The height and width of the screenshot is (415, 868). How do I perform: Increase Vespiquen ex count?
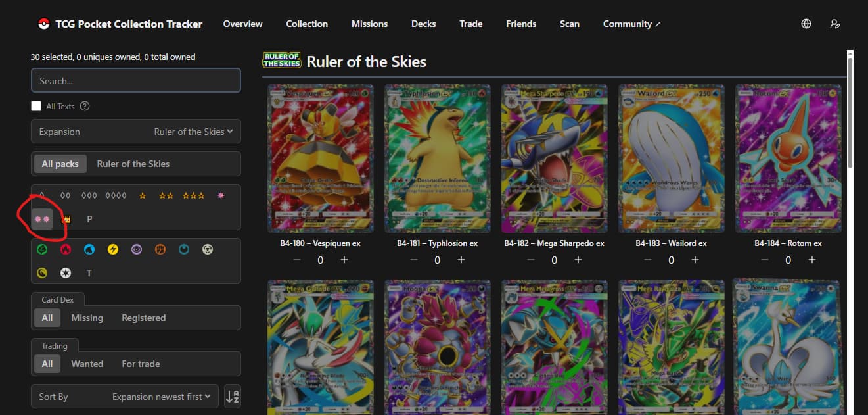click(344, 260)
